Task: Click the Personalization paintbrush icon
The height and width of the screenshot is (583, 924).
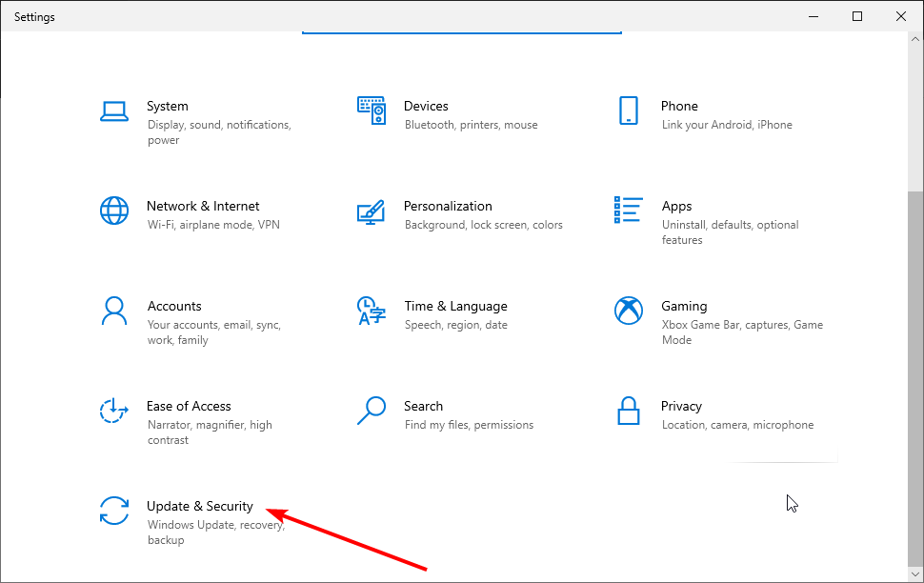Action: point(372,212)
